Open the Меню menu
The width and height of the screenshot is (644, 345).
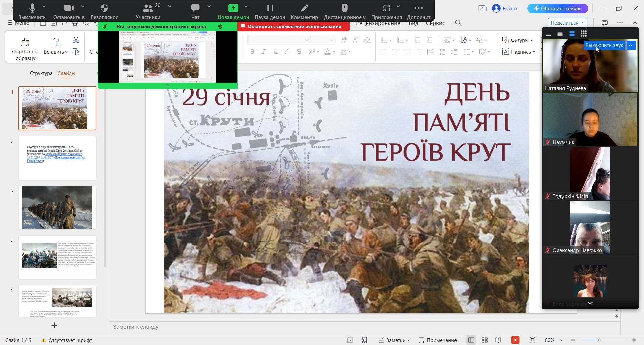(x=19, y=23)
